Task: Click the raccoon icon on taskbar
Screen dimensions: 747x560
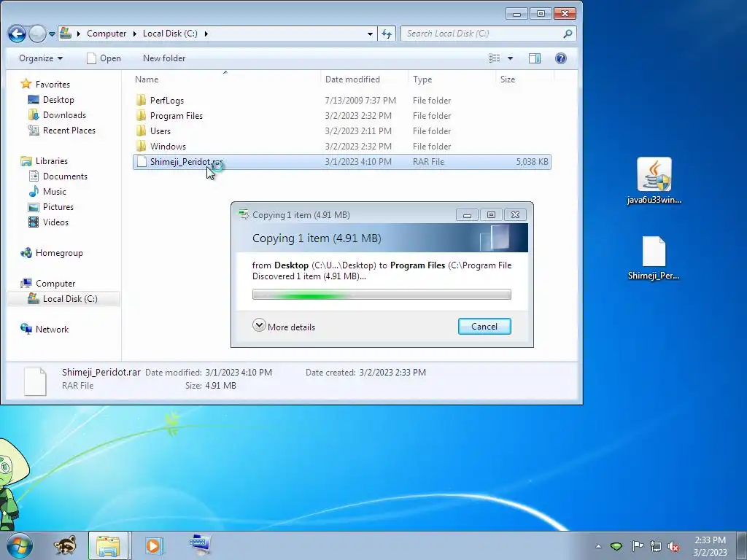Action: (x=65, y=545)
